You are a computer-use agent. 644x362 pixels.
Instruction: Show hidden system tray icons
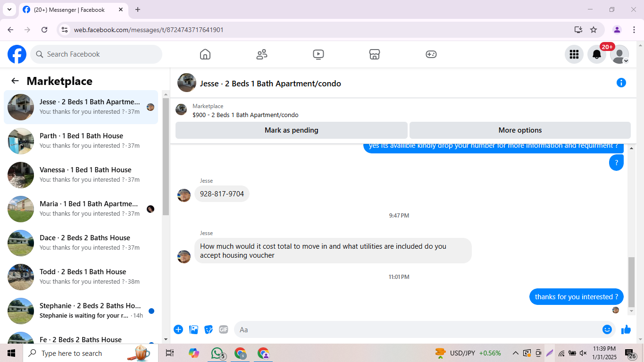click(x=516, y=353)
